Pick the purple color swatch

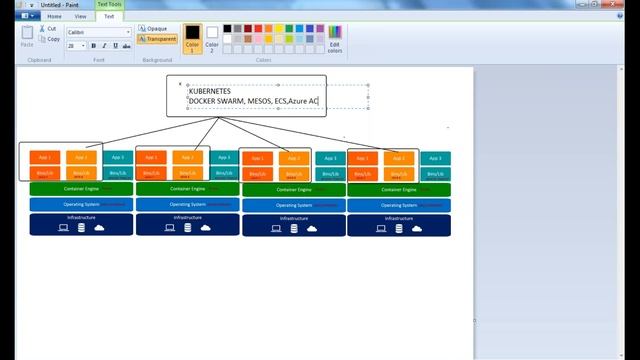point(320,28)
